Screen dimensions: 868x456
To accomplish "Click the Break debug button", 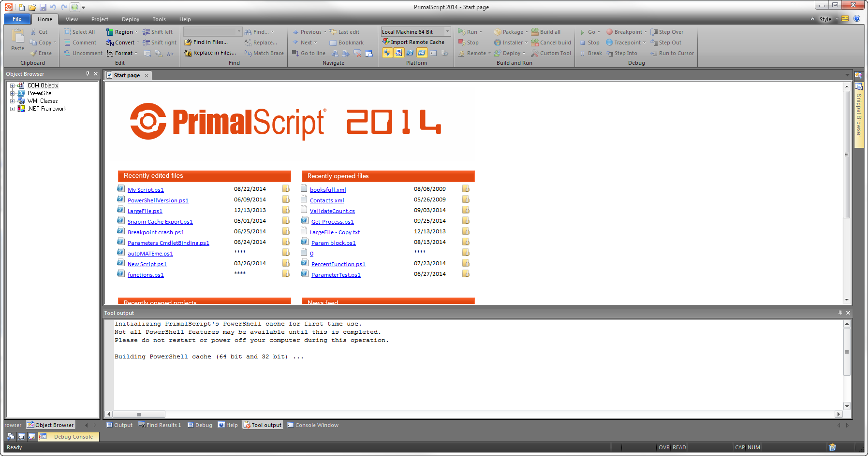I will [x=591, y=53].
